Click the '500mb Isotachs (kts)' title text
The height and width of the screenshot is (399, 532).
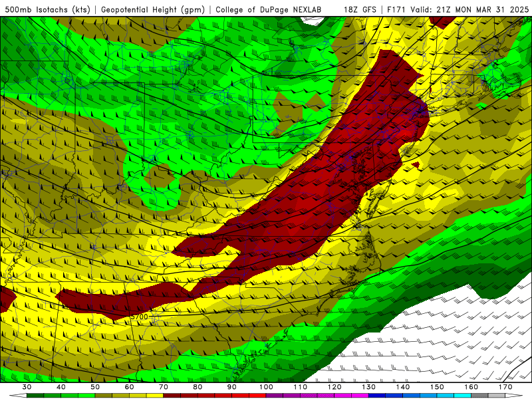(x=47, y=9)
